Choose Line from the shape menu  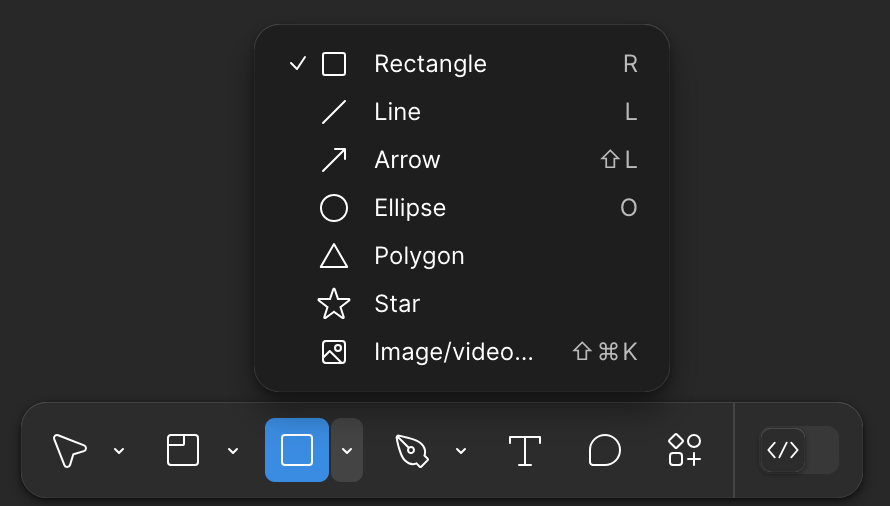[397, 112]
